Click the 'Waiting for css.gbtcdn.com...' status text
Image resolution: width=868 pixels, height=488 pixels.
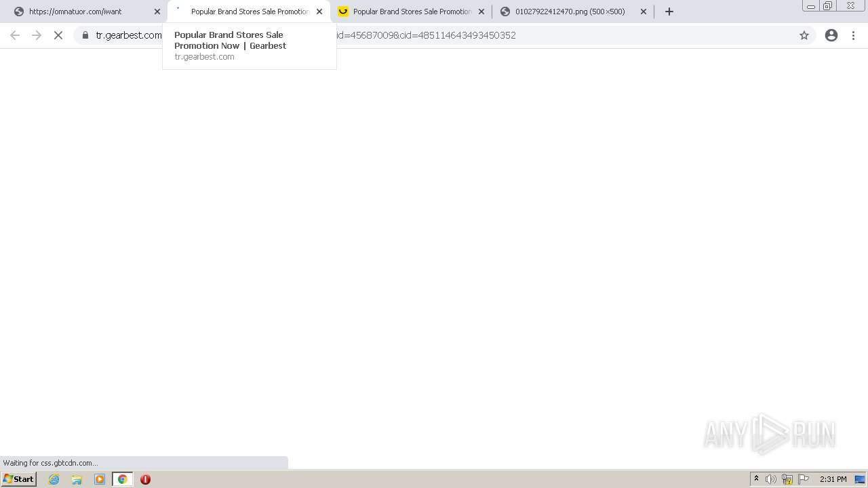(50, 463)
